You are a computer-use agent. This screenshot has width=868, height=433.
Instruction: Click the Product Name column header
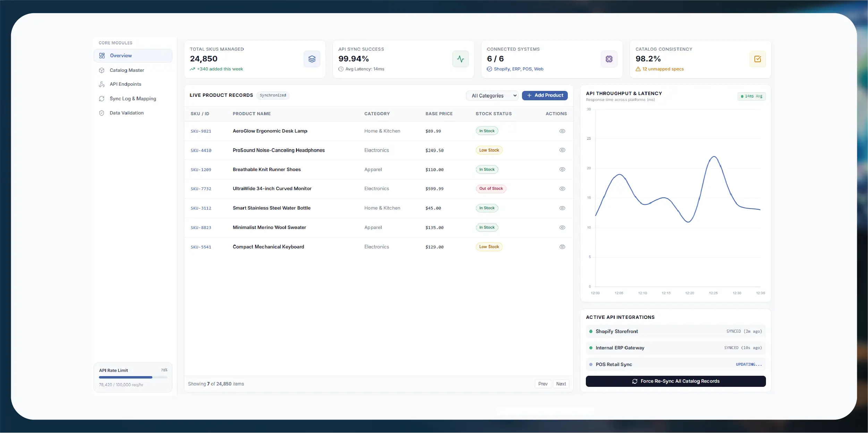(x=252, y=114)
